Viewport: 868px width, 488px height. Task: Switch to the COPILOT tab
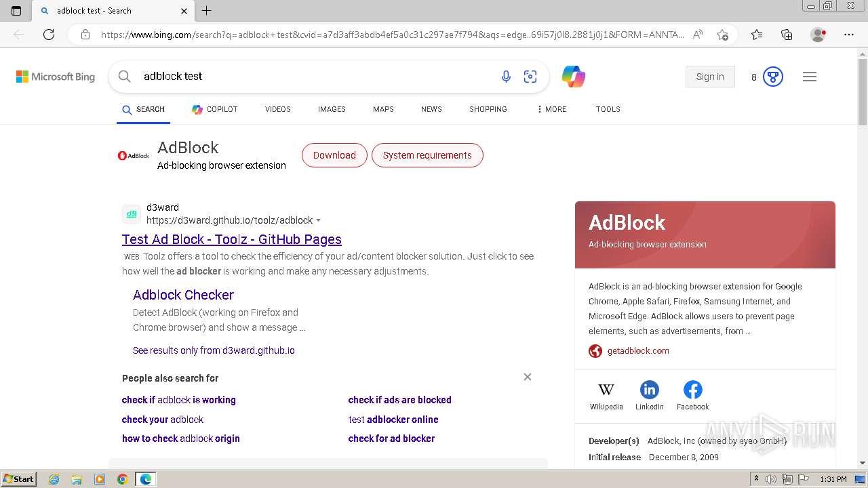coord(214,109)
